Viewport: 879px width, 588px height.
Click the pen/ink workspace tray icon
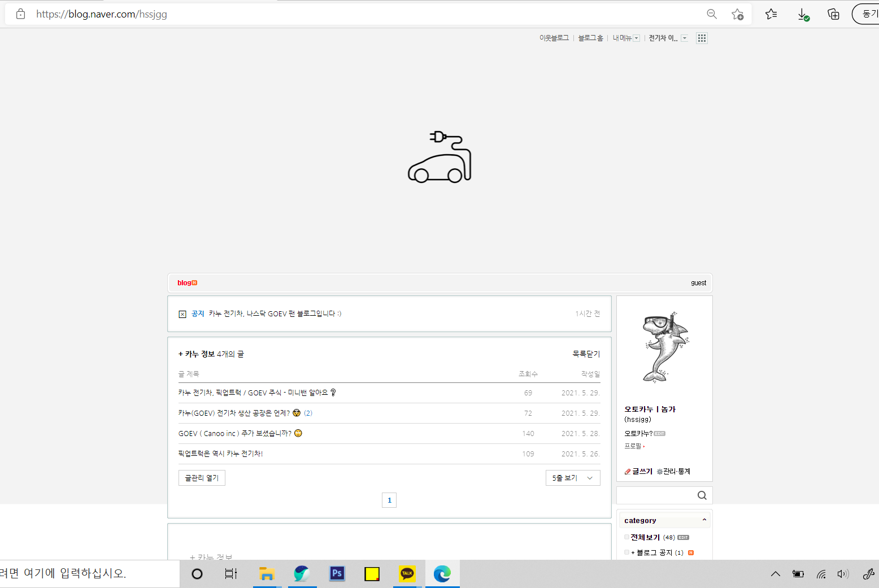[868, 574]
